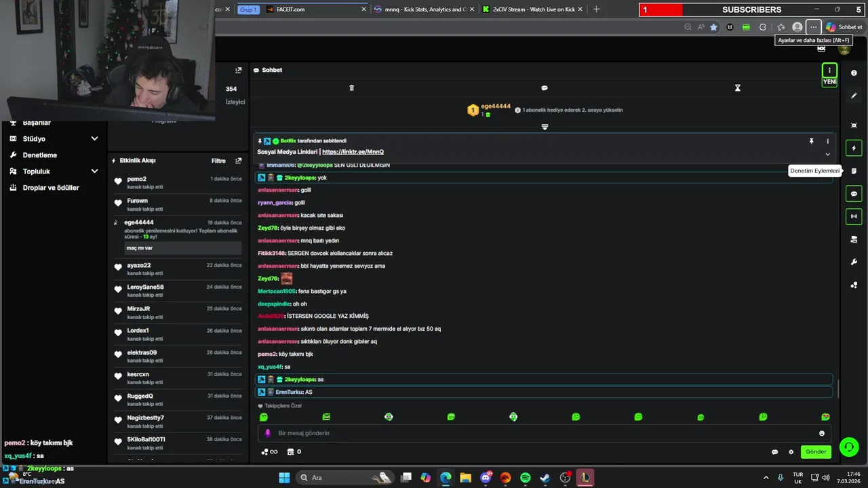The width and height of the screenshot is (868, 488).
Task: Click username 2keyyloops with yok message
Action: click(x=301, y=178)
